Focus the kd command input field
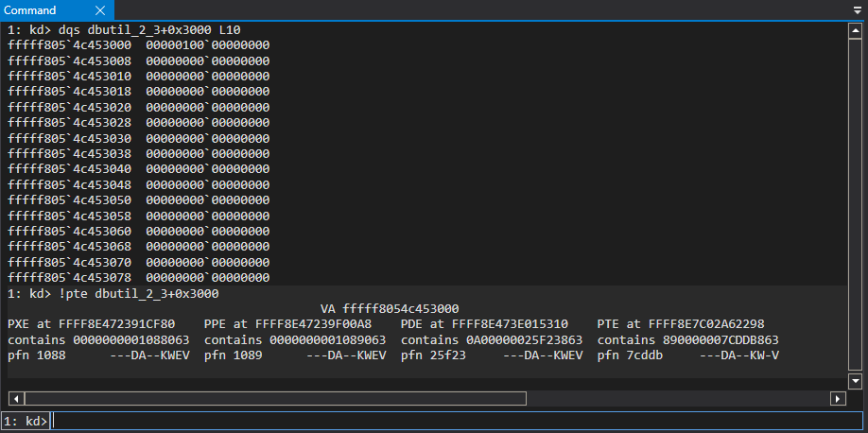 click(x=454, y=421)
